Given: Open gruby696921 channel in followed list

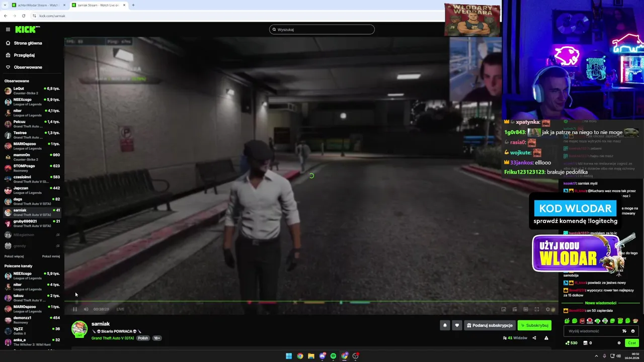Looking at the screenshot, I should coord(32,223).
